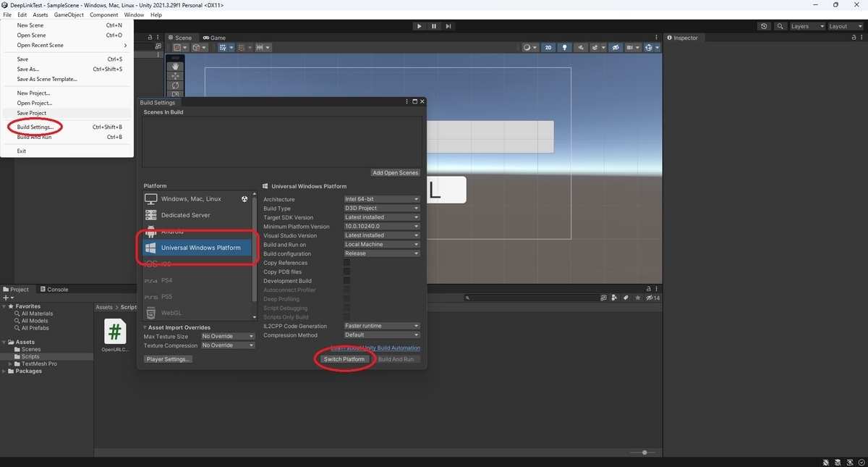Toggle the 2D view mode button
The height and width of the screenshot is (467, 868).
click(x=548, y=48)
